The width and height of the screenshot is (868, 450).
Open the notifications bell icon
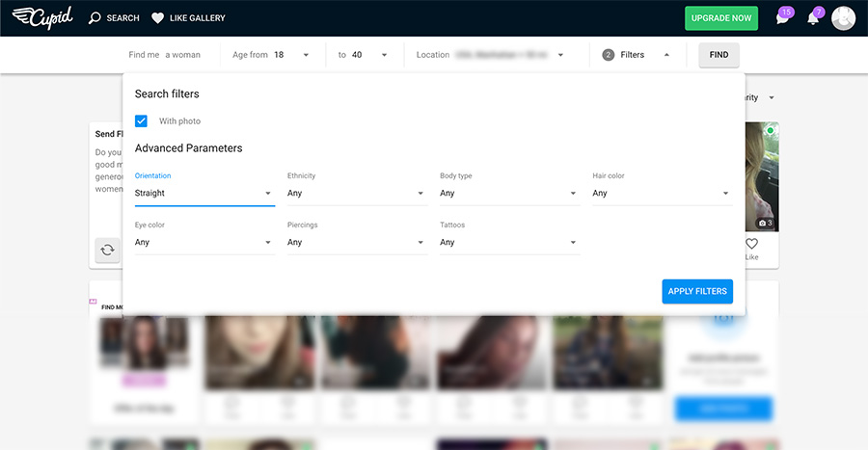pyautogui.click(x=813, y=19)
